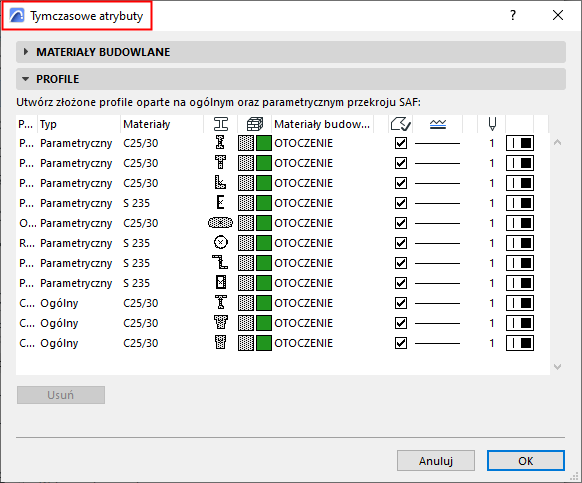The width and height of the screenshot is (582, 483).
Task: Confirm with the OK button
Action: 526,461
